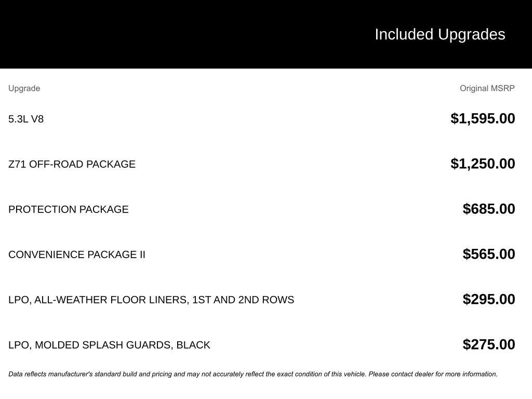
Task: Select the PROTECTION PACKAGE upgrade label
Action: pos(68,209)
